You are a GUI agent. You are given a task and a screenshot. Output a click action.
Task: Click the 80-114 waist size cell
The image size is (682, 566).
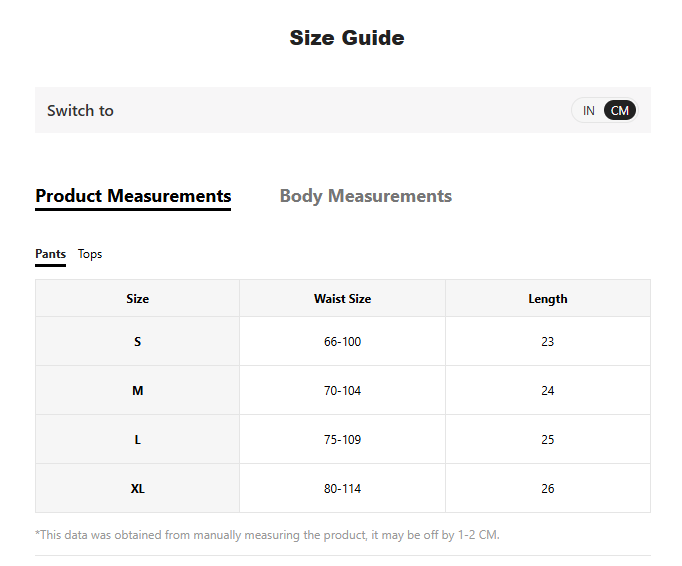pos(342,489)
